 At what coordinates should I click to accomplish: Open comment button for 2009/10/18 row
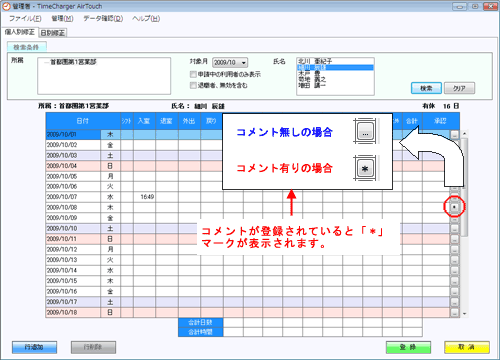click(454, 312)
